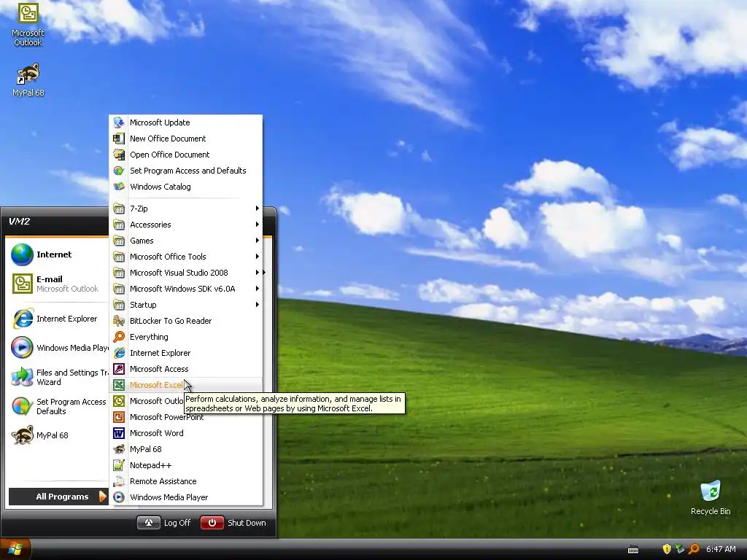The image size is (747, 560).
Task: Open Set Program Access Defaults pinned item
Action: [x=59, y=406]
